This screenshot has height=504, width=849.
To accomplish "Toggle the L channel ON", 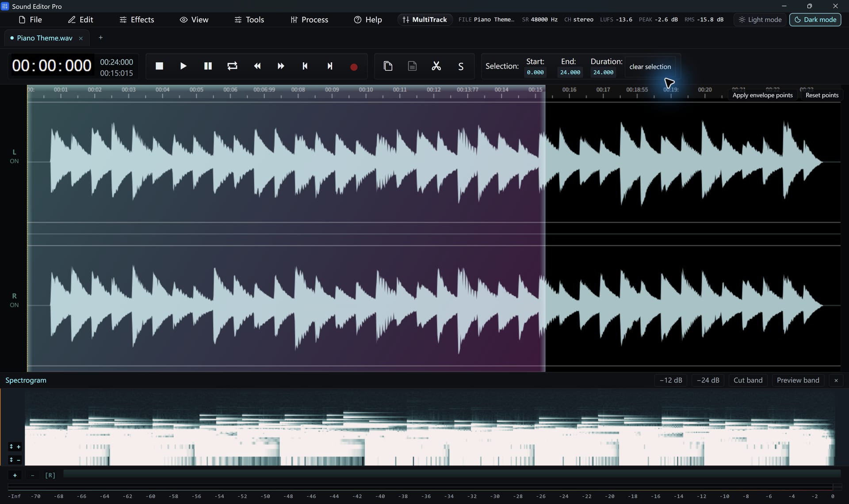I will [14, 161].
